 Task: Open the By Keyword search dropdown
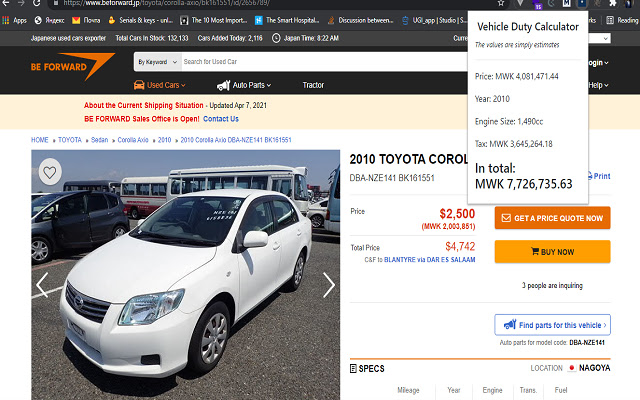coord(156,62)
